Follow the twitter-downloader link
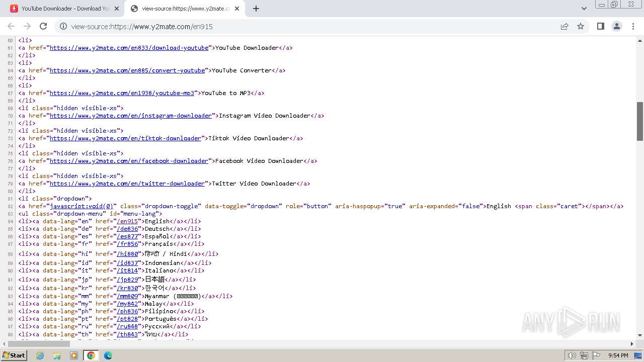This screenshot has height=362, width=644. click(127, 184)
